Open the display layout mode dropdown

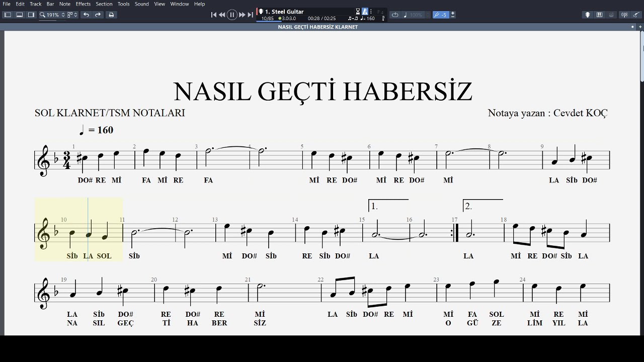coord(72,15)
